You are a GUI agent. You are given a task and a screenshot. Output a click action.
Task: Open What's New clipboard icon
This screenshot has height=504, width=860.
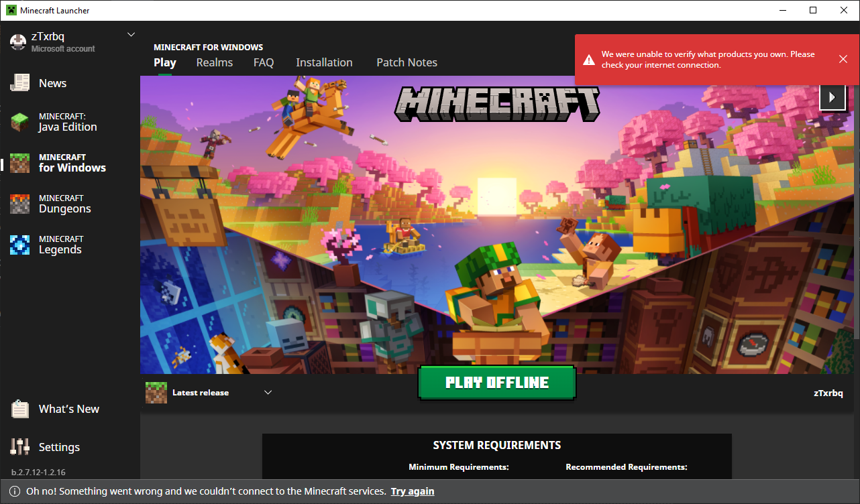(x=20, y=409)
